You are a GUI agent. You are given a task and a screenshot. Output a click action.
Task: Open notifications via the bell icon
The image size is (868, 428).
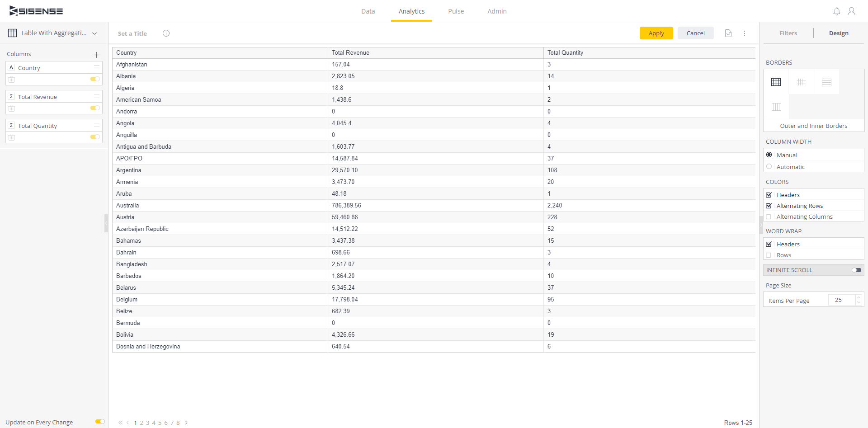tap(836, 11)
